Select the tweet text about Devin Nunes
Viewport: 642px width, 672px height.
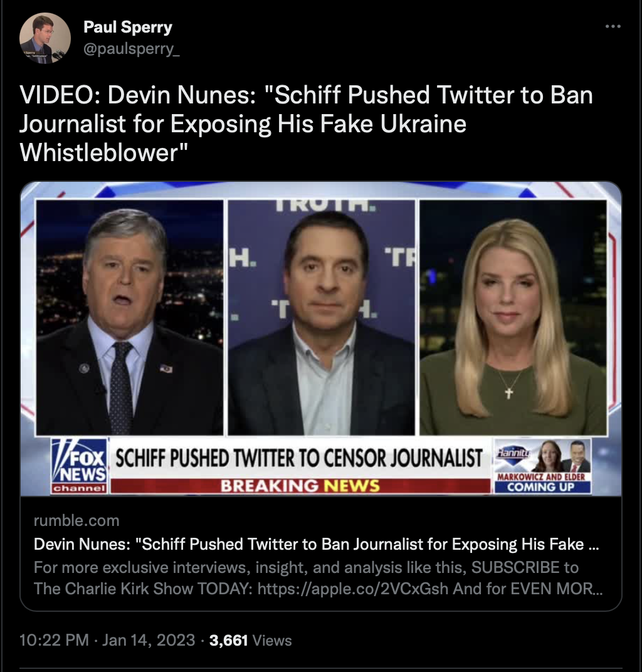(306, 123)
